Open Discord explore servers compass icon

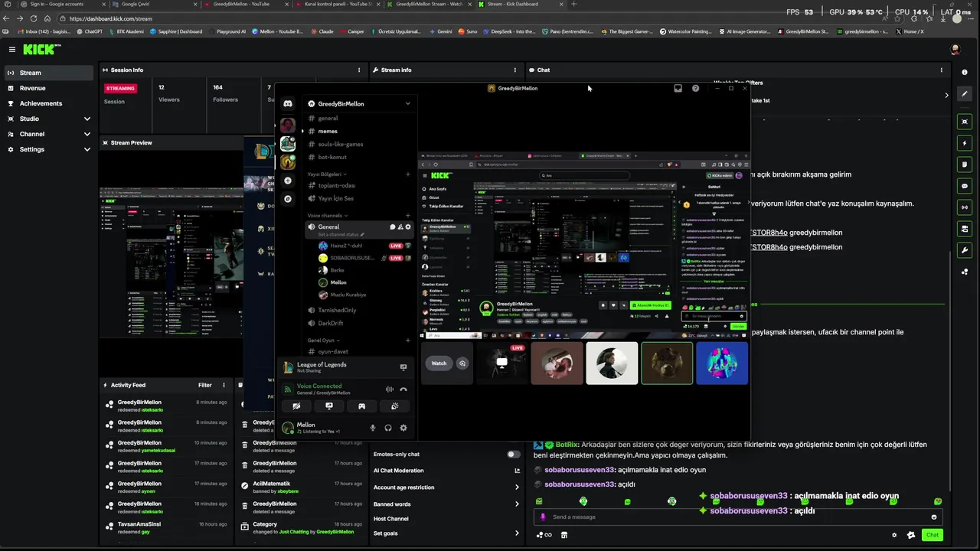288,199
